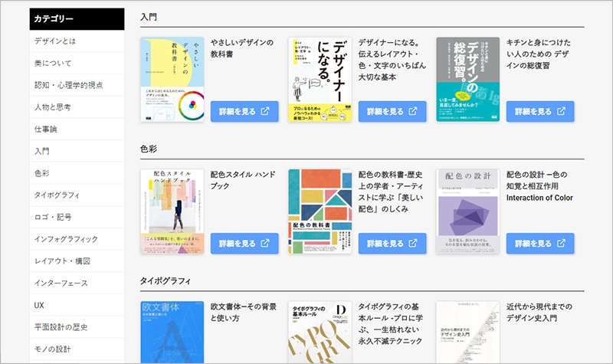This screenshot has width=613, height=364.
Task: Select タイポグラフィ in the category sidebar
Action: tap(77, 195)
